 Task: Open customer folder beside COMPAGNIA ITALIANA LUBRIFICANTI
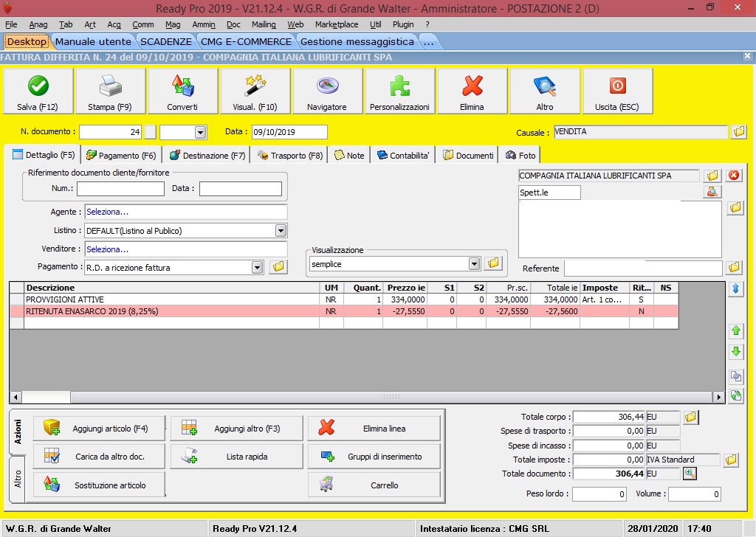pyautogui.click(x=712, y=176)
